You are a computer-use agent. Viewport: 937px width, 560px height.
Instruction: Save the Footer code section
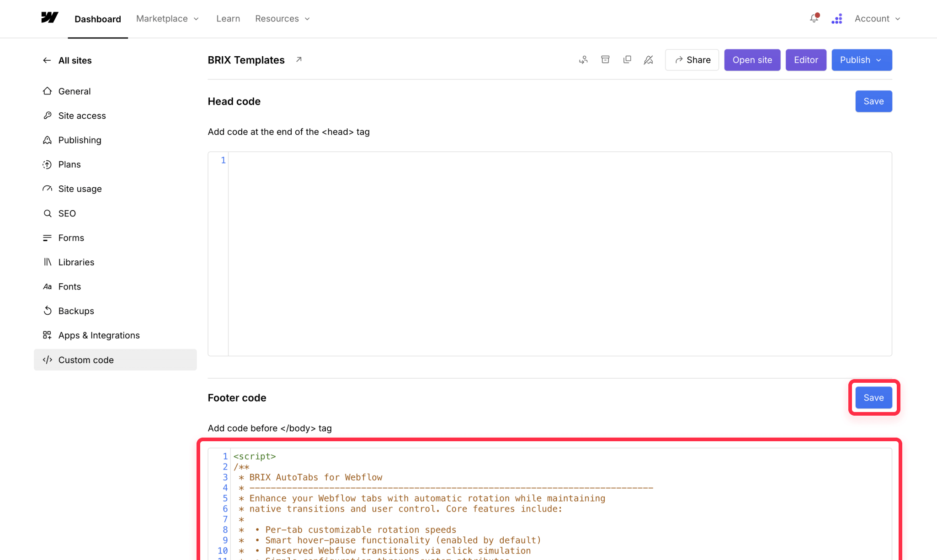tap(873, 397)
